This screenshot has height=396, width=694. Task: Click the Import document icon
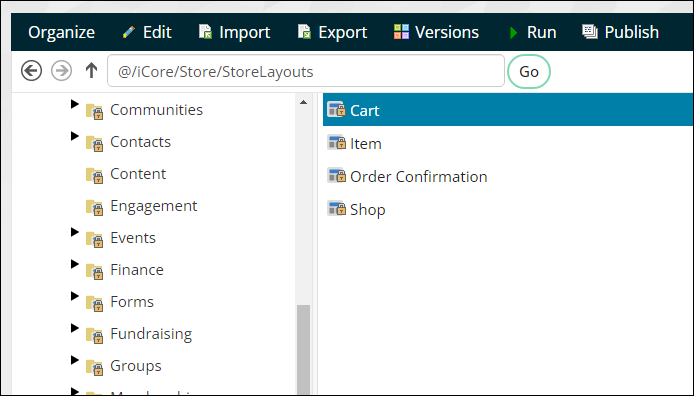pyautogui.click(x=205, y=32)
